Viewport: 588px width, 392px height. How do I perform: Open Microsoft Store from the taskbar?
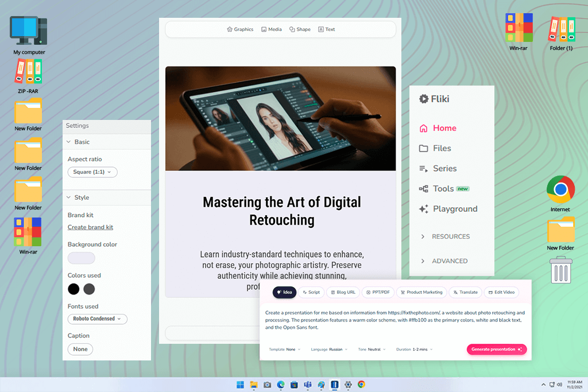tap(295, 385)
